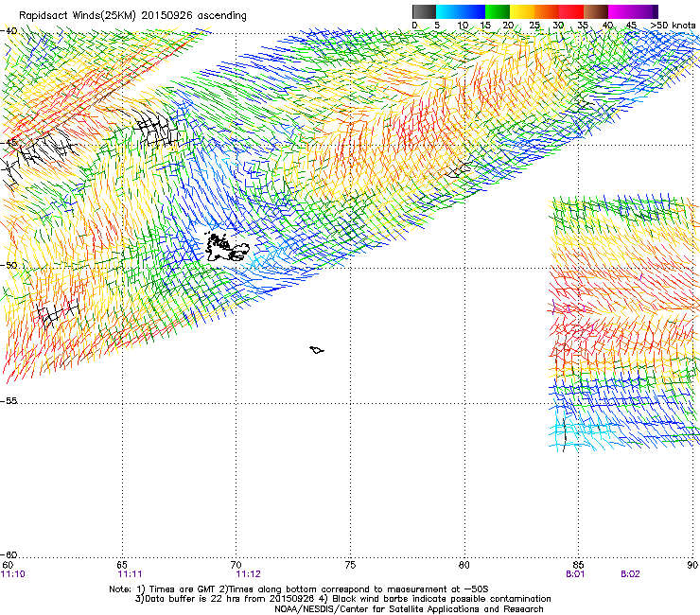This screenshot has width=700, height=615.
Task: Click the '60' longitude label
Action: point(8,565)
